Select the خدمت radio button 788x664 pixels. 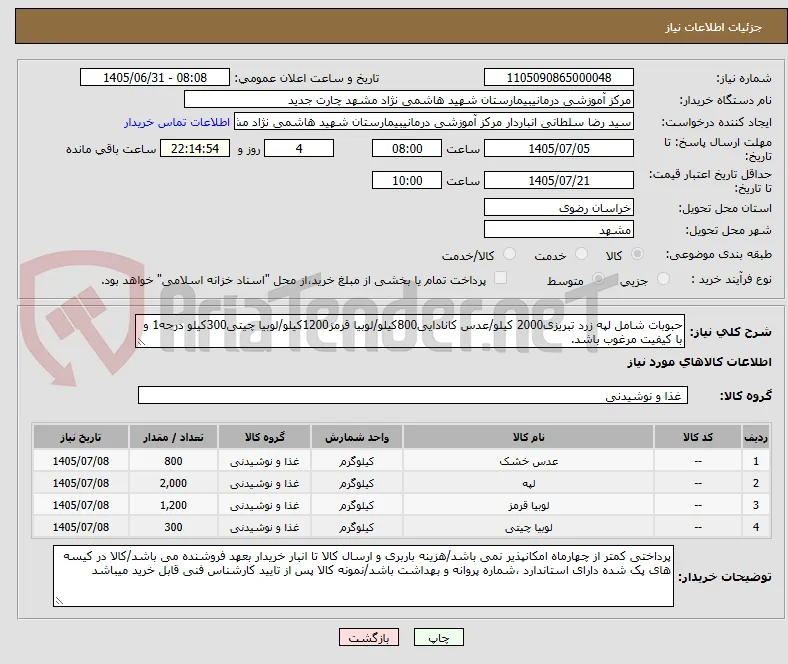coord(581,254)
